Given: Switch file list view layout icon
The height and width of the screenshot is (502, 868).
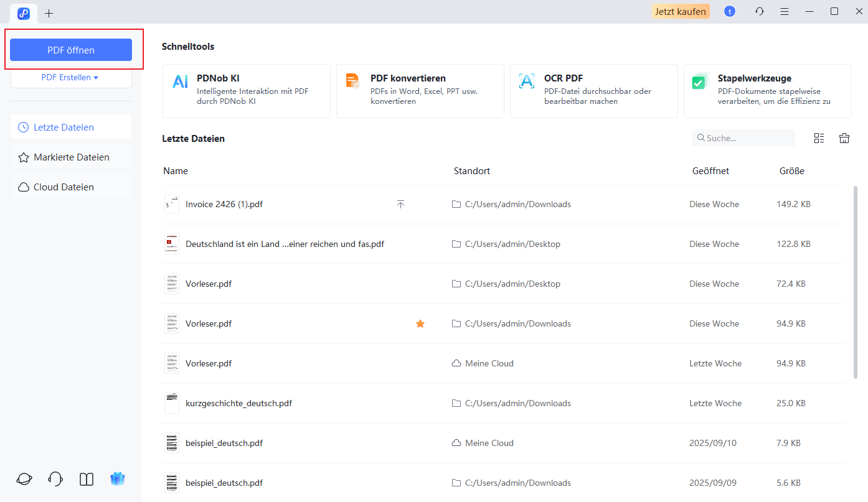Looking at the screenshot, I should 819,138.
